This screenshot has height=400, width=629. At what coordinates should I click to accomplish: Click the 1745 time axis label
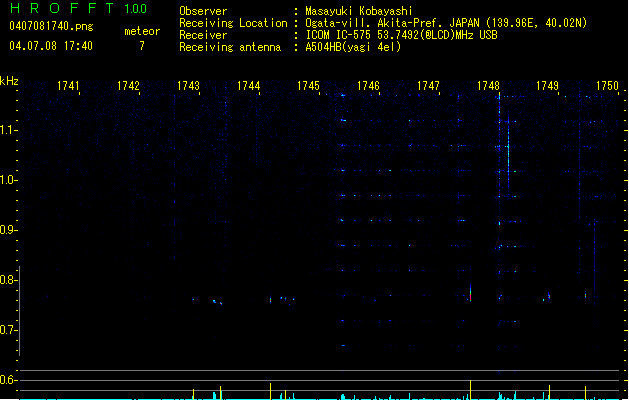(308, 86)
